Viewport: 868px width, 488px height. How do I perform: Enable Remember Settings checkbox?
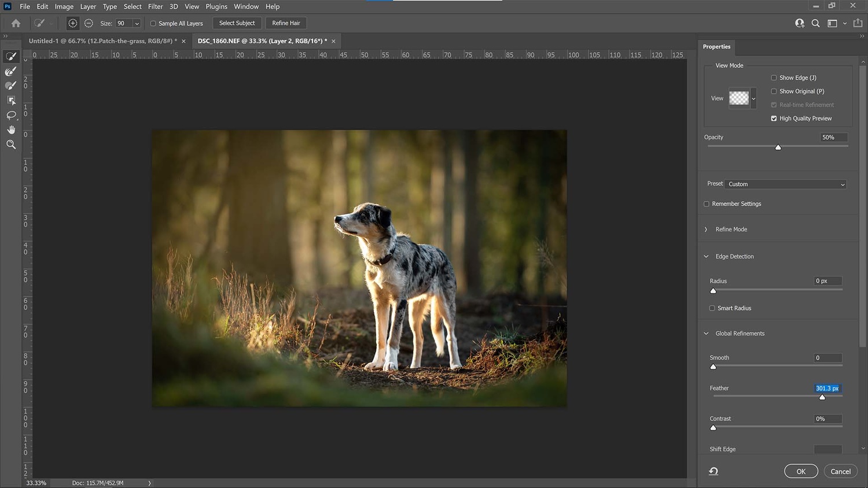click(x=706, y=204)
